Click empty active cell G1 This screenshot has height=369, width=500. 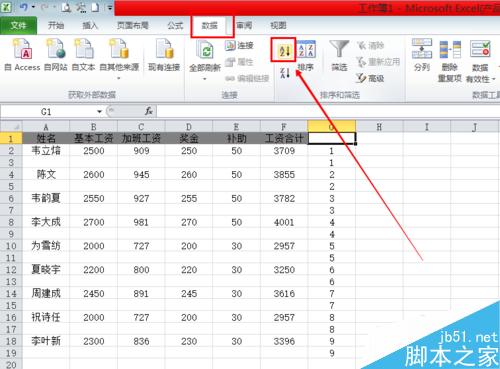332,138
